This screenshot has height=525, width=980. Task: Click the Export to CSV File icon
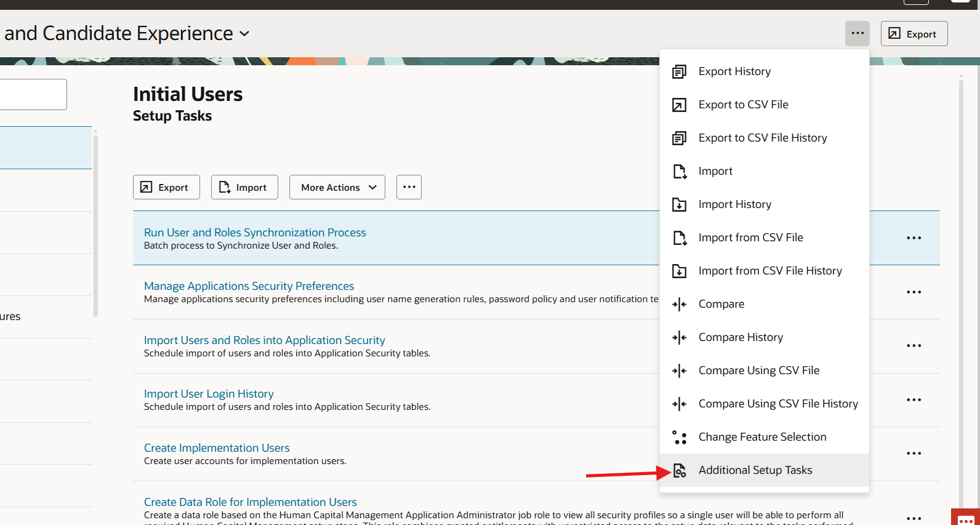[x=679, y=105]
